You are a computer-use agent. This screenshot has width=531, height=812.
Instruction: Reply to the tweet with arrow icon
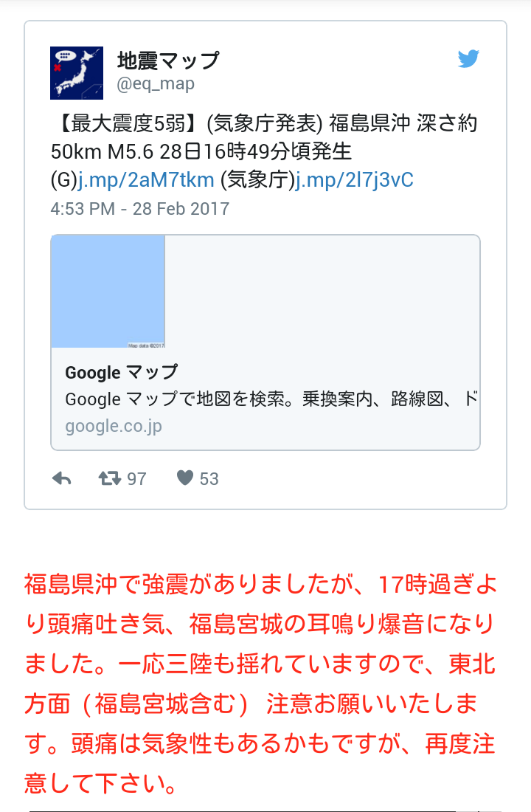click(x=62, y=478)
